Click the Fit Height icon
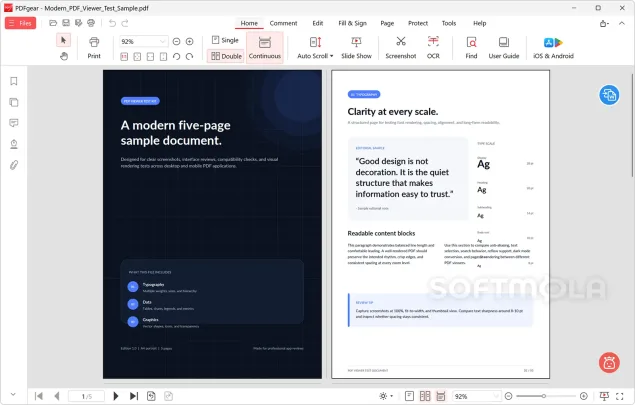The width and height of the screenshot is (635, 405). tap(163, 57)
